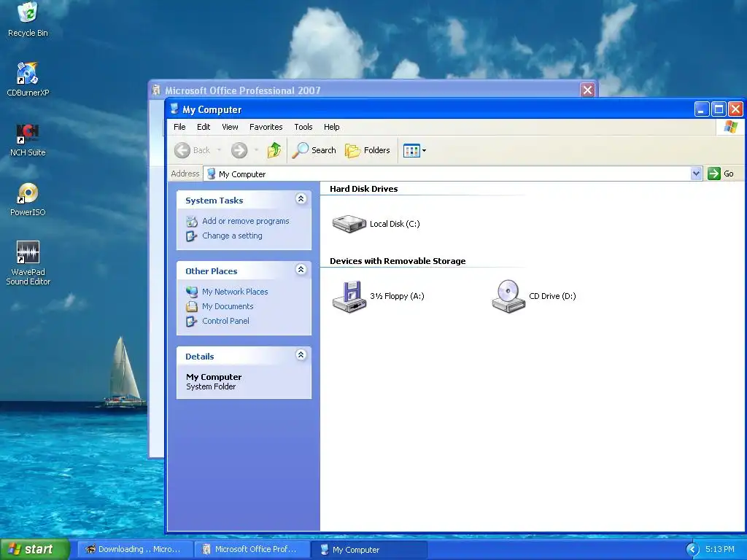Click the Control Panel icon in Other Places
The width and height of the screenshot is (747, 560).
coord(192,322)
